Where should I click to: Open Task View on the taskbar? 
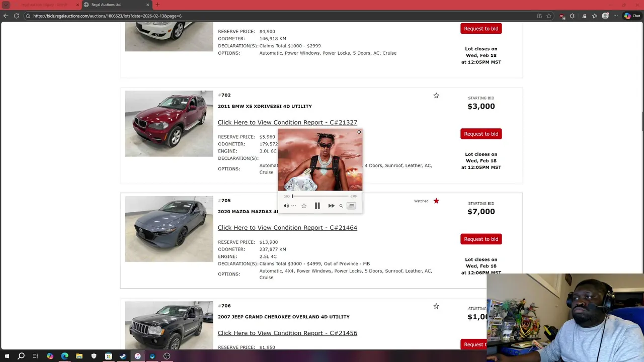(35, 356)
